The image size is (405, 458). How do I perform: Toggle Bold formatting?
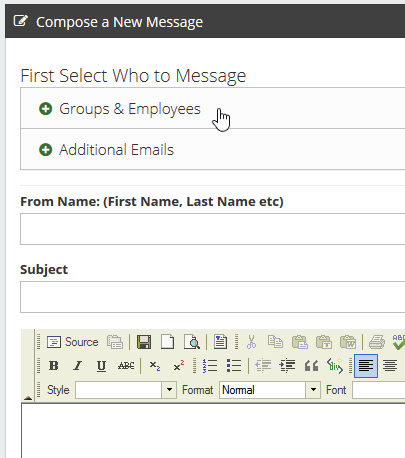point(54,366)
